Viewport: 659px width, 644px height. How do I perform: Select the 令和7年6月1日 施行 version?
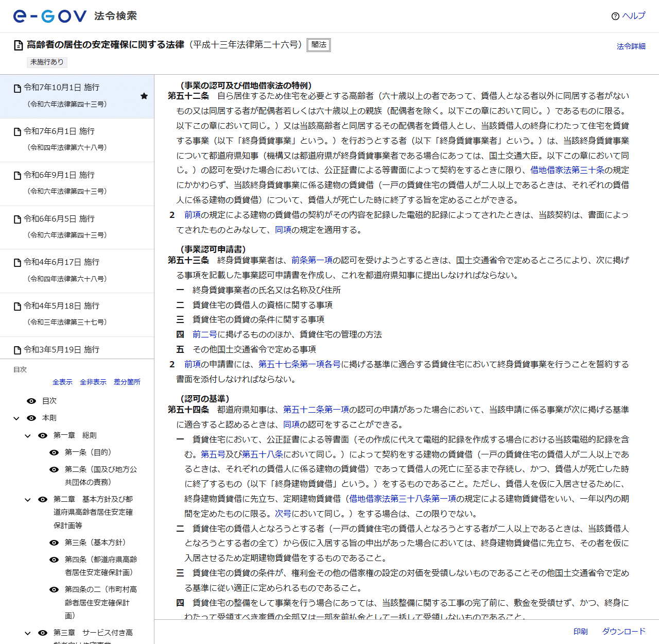point(77,140)
